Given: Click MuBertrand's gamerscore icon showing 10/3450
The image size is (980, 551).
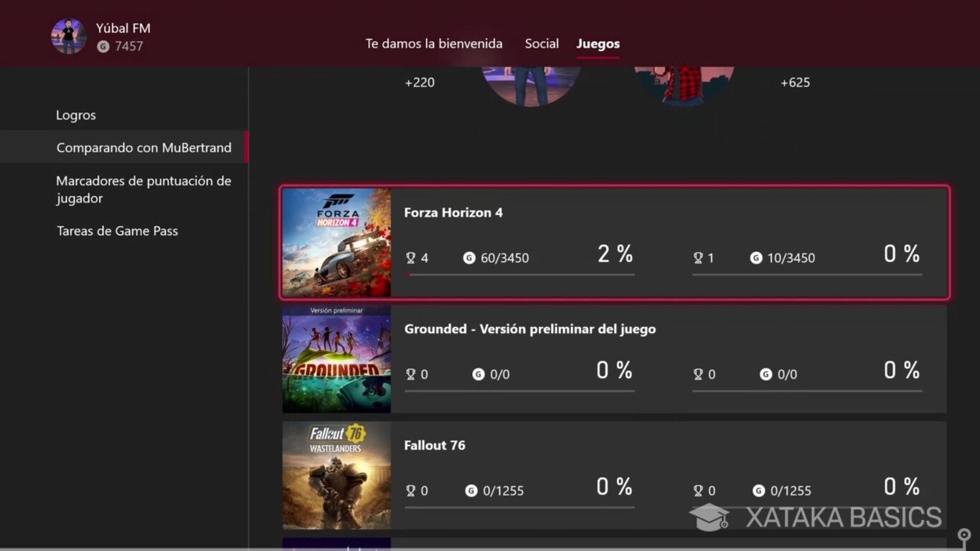Looking at the screenshot, I should pyautogui.click(x=755, y=258).
